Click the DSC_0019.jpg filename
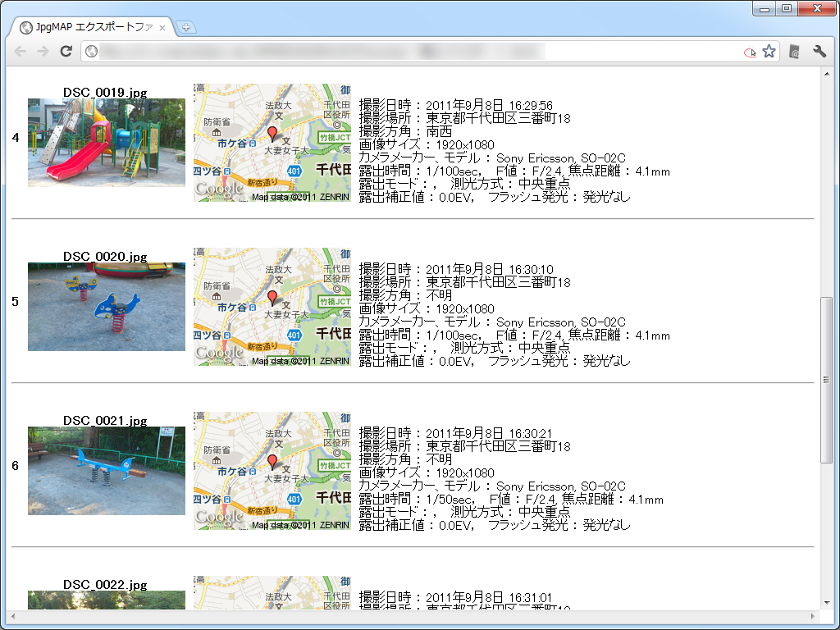 click(105, 93)
